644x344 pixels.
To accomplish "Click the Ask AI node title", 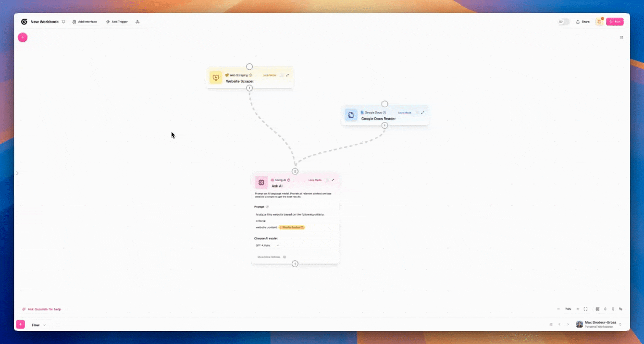I will [277, 186].
